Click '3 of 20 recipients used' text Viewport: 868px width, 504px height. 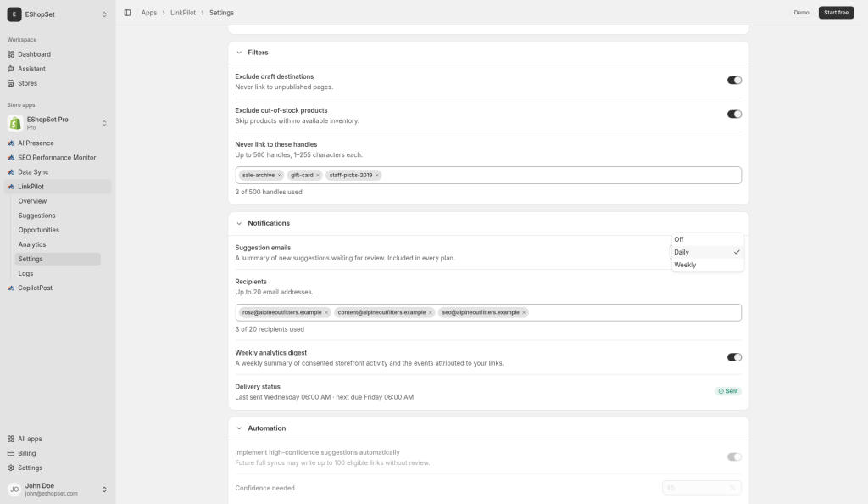pos(270,329)
